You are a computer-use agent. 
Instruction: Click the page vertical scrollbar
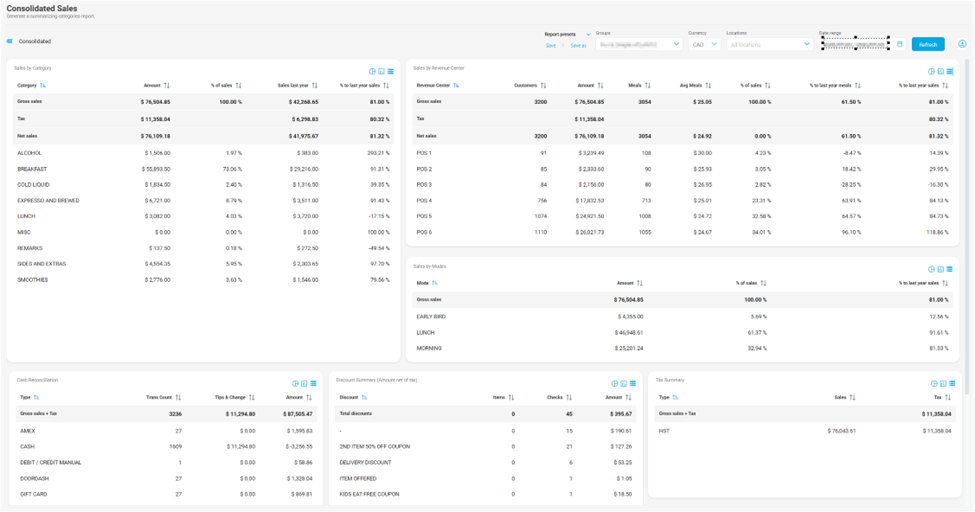[967, 227]
